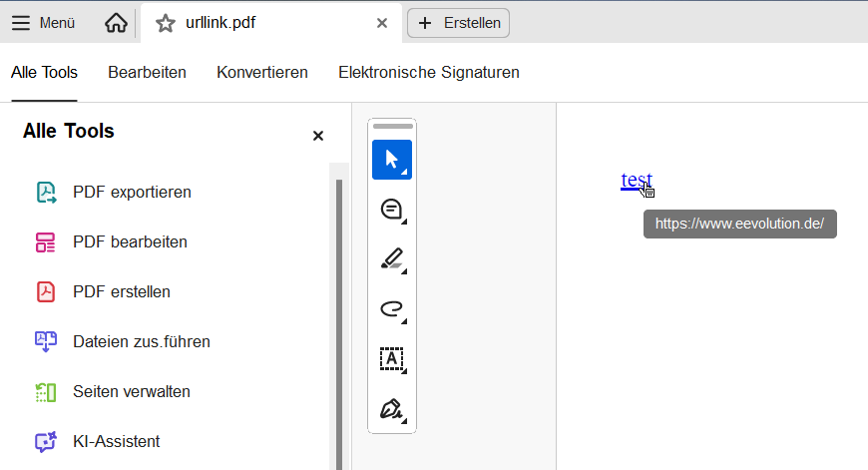Viewport: 868px width, 470px height.
Task: Select the arrow selection tool
Action: tap(391, 160)
